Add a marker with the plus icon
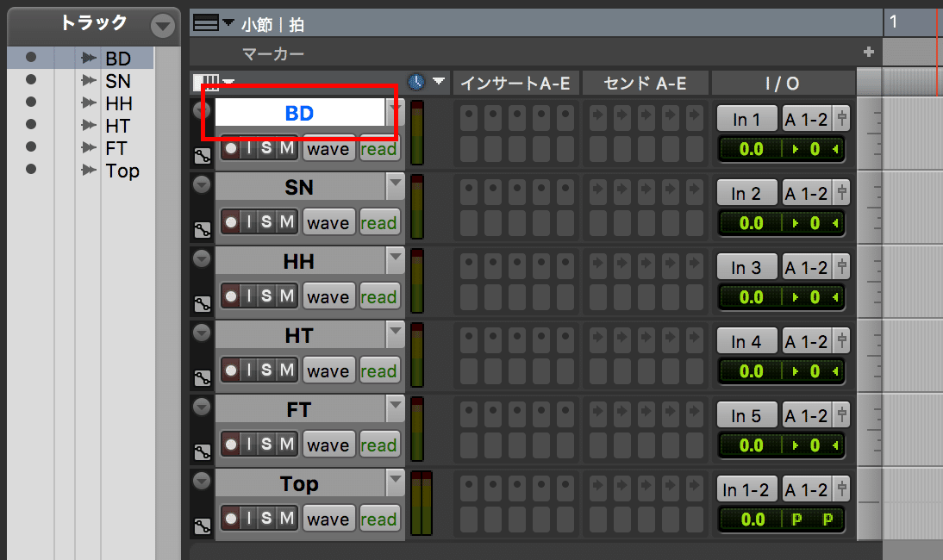Image resolution: width=943 pixels, height=560 pixels. click(868, 53)
